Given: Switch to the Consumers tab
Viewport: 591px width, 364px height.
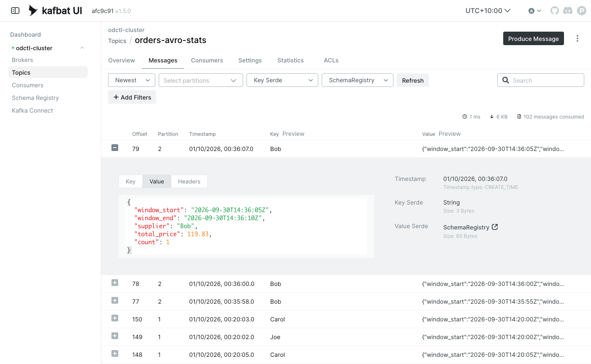Looking at the screenshot, I should pyautogui.click(x=207, y=60).
